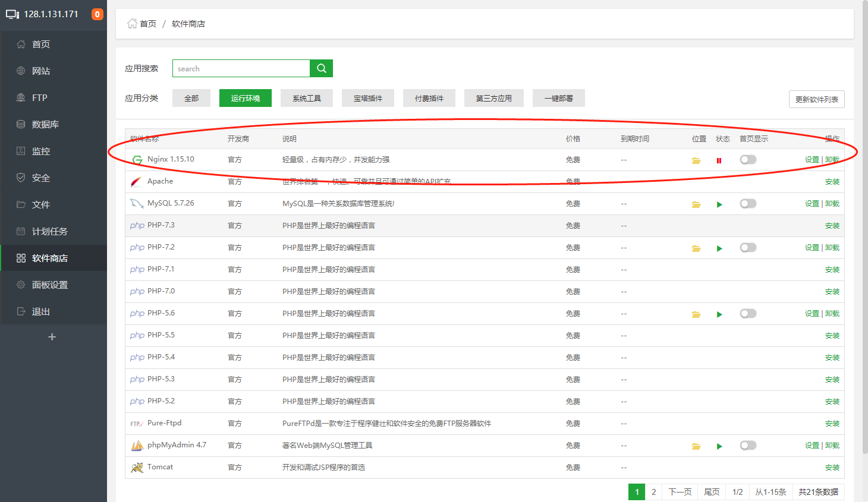Click the search magnifier button
This screenshot has height=502, width=868.
pyautogui.click(x=321, y=68)
